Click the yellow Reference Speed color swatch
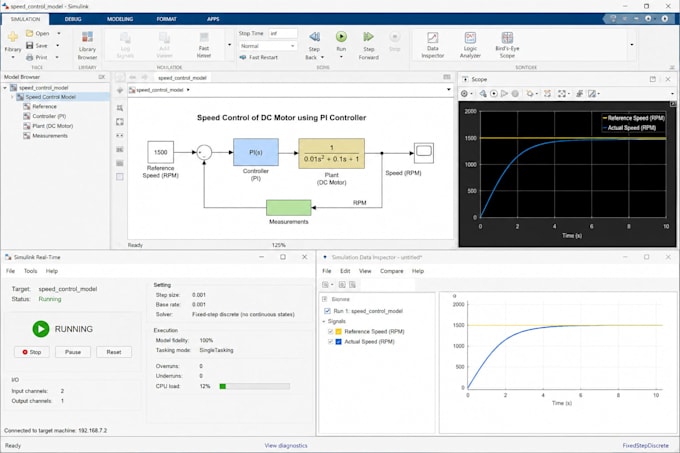Viewport: 680px width, 453px height. (339, 332)
